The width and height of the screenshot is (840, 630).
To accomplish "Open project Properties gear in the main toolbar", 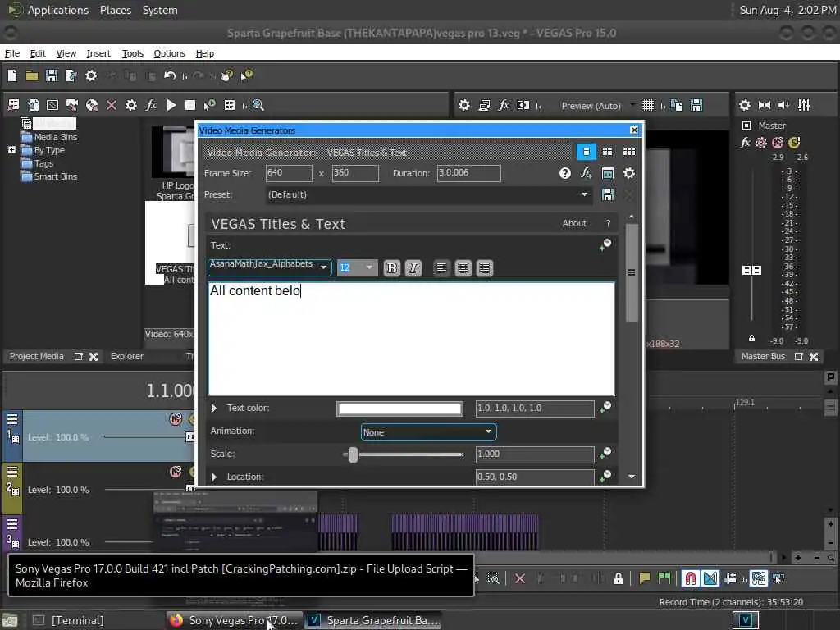I will point(91,75).
